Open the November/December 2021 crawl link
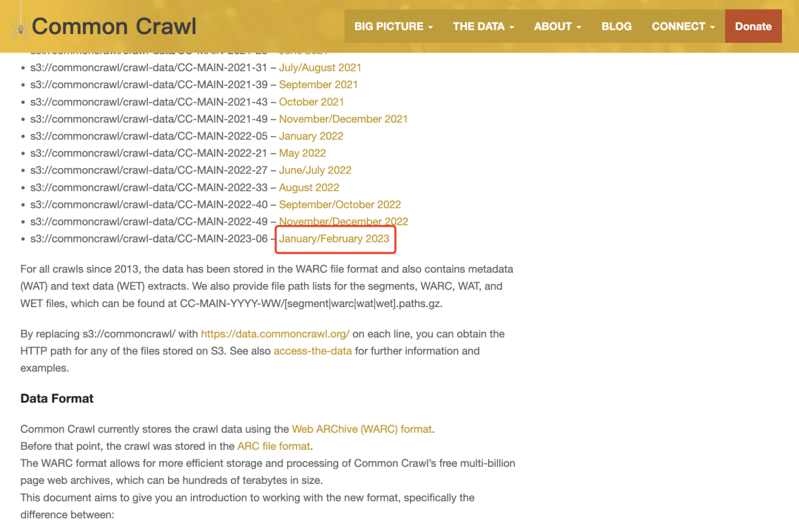The height and width of the screenshot is (532, 799). click(343, 119)
